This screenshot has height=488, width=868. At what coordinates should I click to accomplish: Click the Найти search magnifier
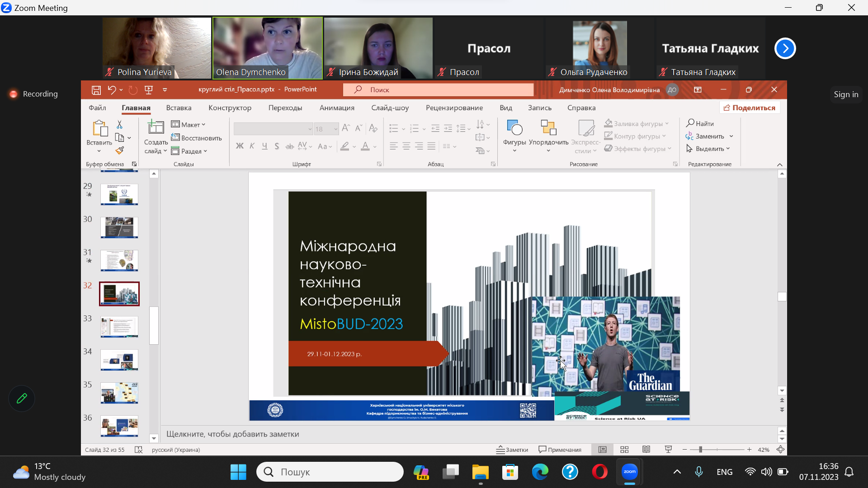click(x=700, y=123)
